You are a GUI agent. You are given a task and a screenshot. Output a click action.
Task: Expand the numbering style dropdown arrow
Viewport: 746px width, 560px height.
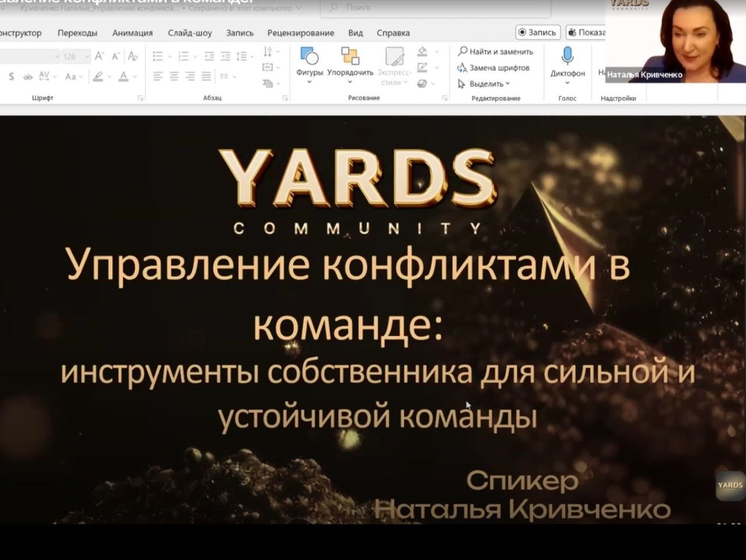195,57
